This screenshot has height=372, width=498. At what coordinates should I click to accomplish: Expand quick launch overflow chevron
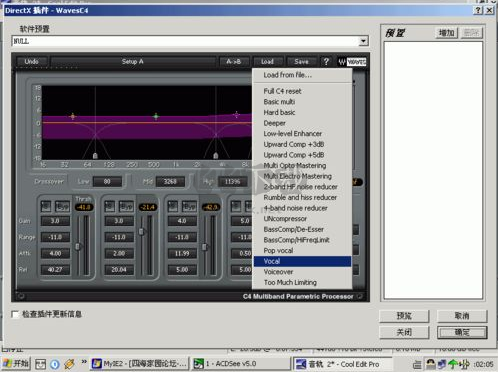(84, 361)
